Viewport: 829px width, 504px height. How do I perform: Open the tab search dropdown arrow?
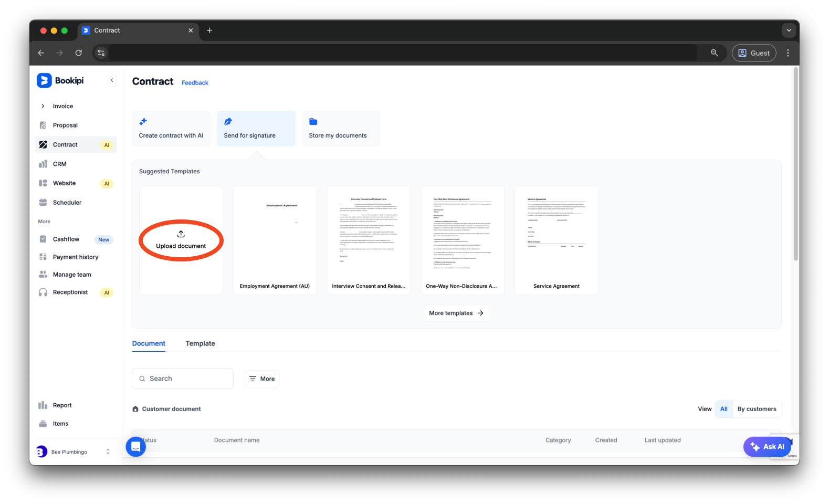[789, 30]
